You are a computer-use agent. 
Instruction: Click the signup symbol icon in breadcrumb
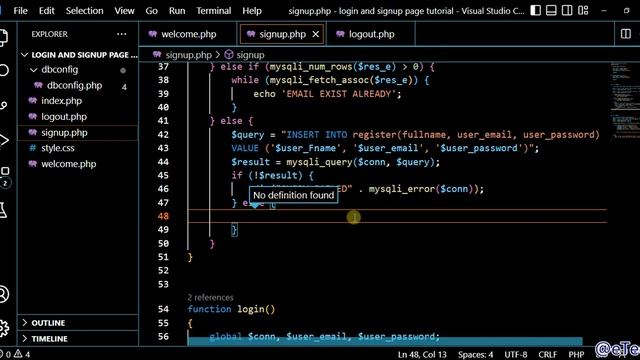[x=229, y=55]
